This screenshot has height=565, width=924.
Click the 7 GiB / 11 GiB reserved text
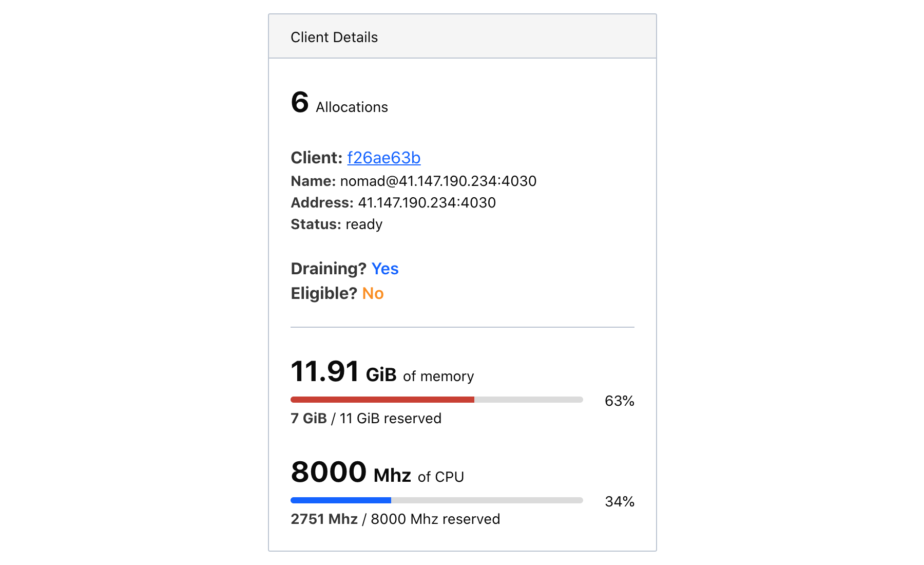pyautogui.click(x=365, y=419)
